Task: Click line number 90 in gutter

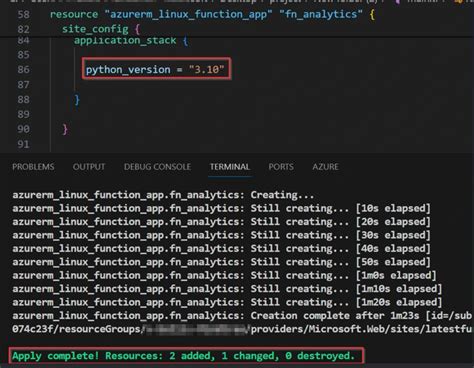Action: 23,129
